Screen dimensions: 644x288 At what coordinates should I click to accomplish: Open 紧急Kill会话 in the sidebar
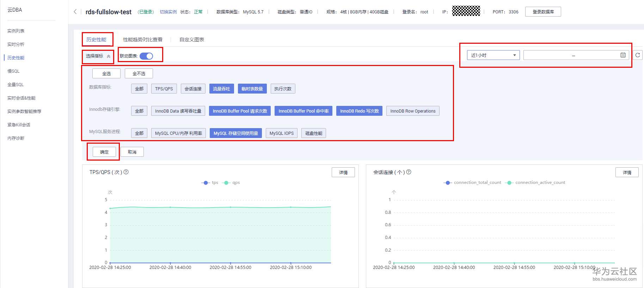pyautogui.click(x=19, y=125)
